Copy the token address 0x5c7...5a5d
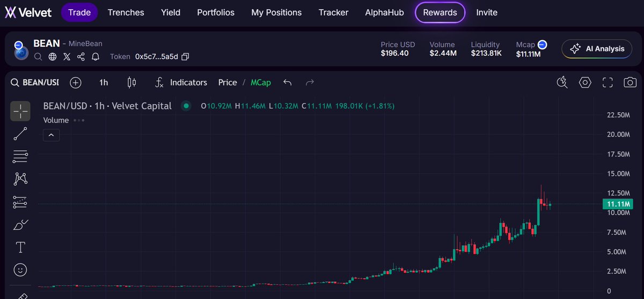This screenshot has height=299, width=644. (185, 56)
